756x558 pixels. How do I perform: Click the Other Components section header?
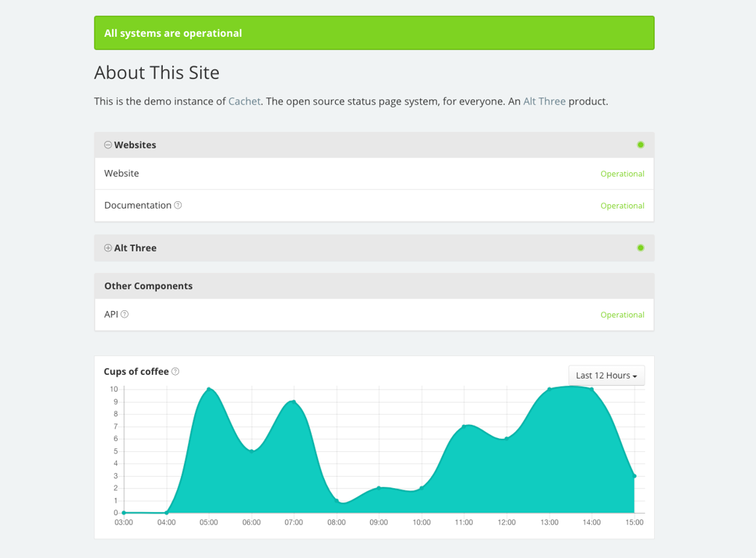(148, 286)
